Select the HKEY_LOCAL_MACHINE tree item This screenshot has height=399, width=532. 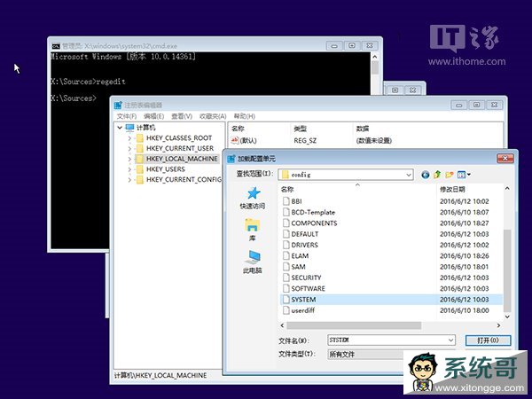tap(182, 159)
